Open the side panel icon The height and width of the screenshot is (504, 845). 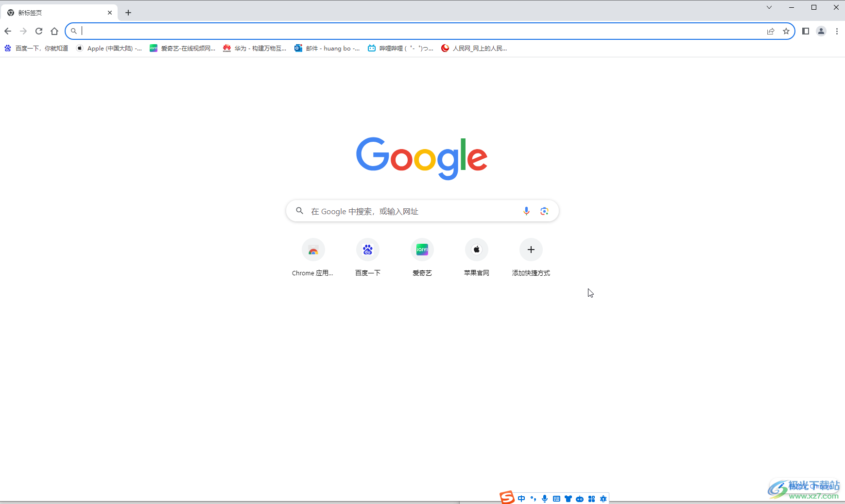(806, 31)
